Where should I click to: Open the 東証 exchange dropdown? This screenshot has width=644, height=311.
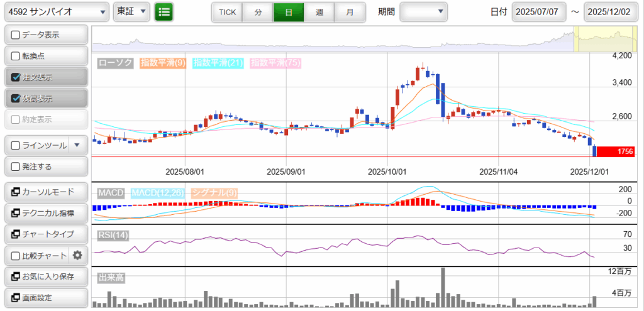(131, 12)
